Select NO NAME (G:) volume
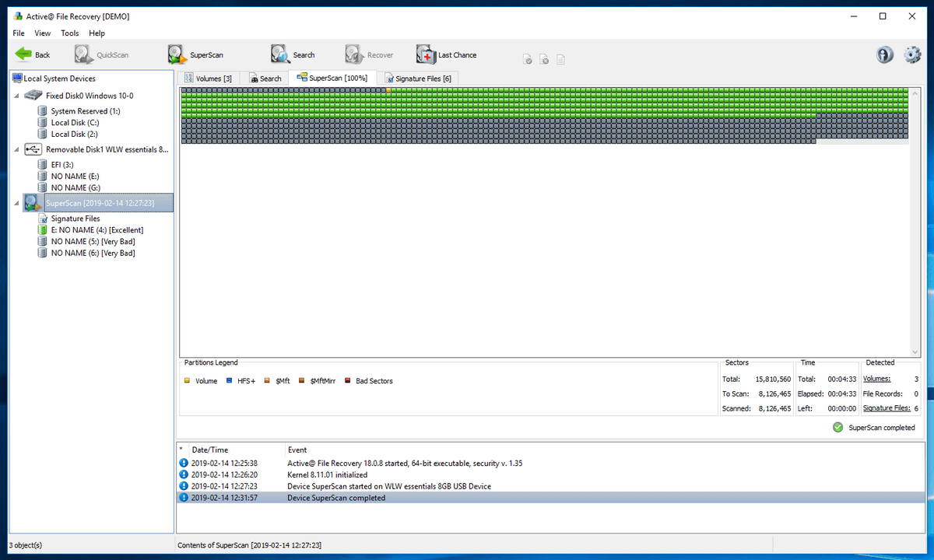934x560 pixels. [75, 188]
